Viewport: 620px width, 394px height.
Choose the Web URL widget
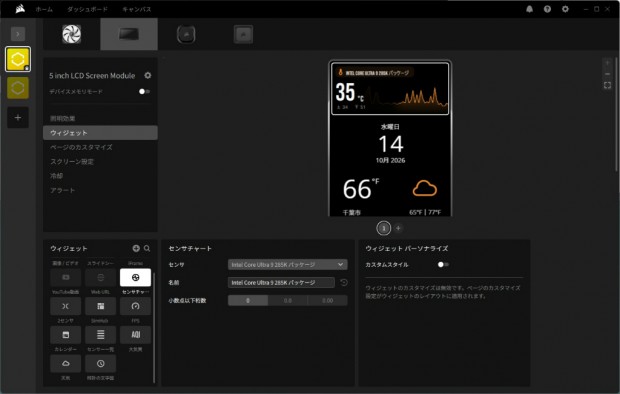tap(100, 277)
